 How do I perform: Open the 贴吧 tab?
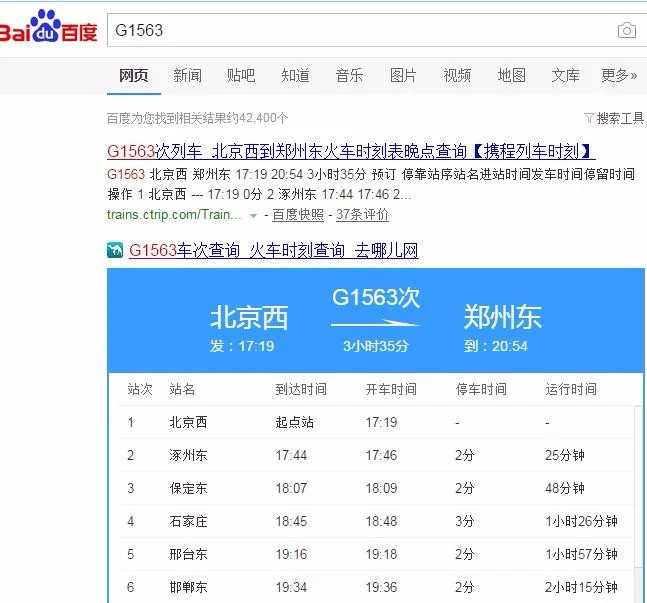coord(241,76)
